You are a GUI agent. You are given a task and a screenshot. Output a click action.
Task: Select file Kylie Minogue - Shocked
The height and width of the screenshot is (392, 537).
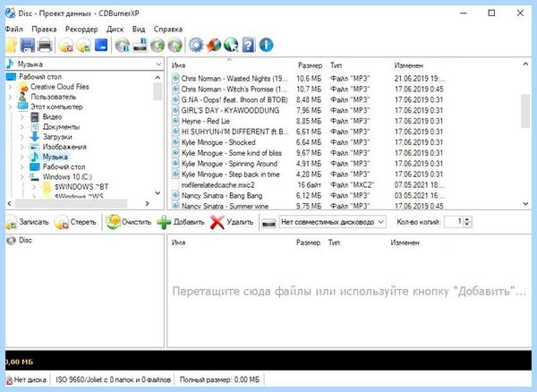[x=218, y=142]
